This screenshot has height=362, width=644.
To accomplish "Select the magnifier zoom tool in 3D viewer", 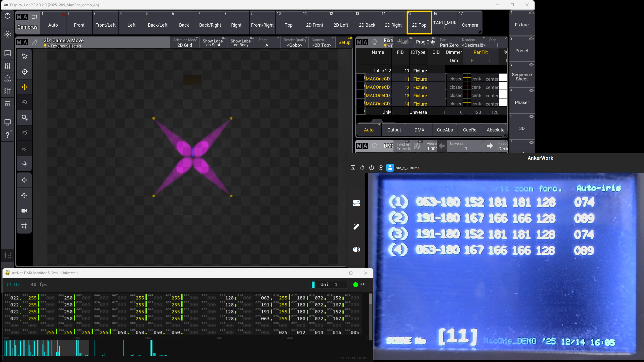I will pyautogui.click(x=24, y=118).
